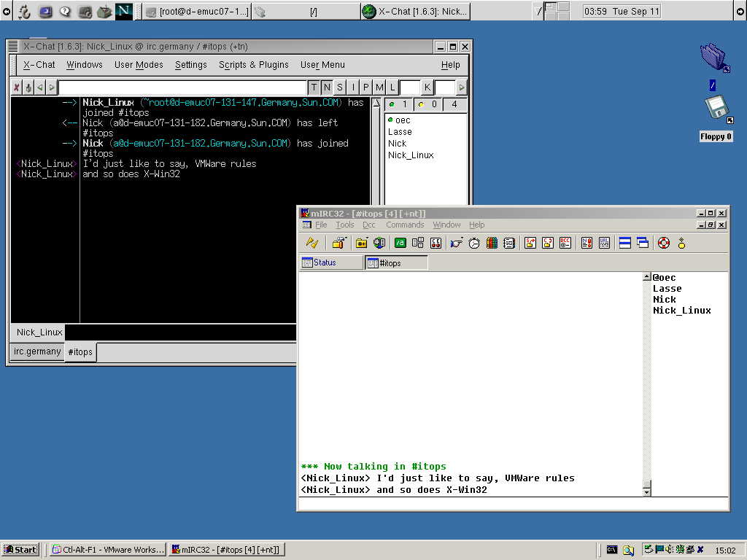Click the popups editor icon beside /a

(418, 243)
